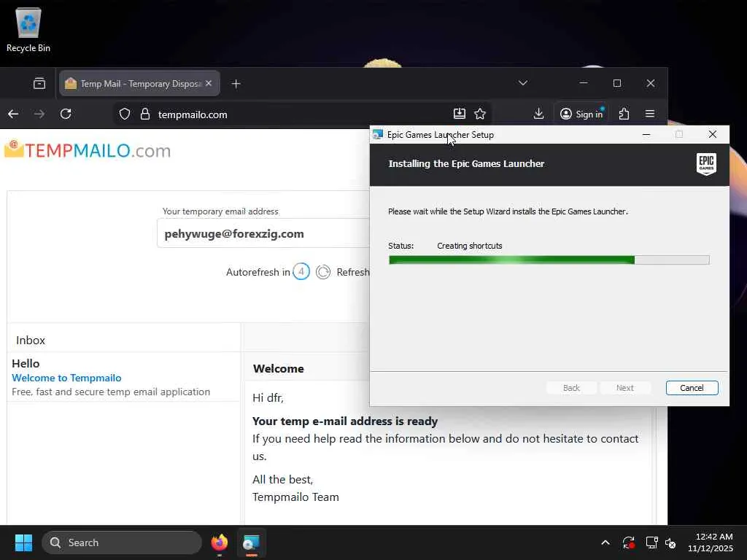Reload the tempmailo page
Image resolution: width=747 pixels, height=560 pixels.
[x=66, y=114]
